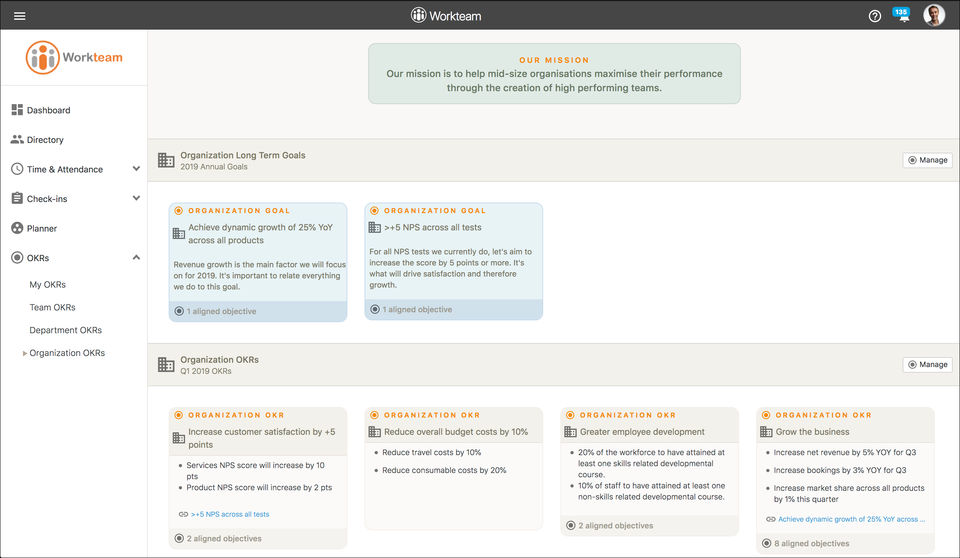
Task: Go to Department OKRs
Action: (66, 330)
